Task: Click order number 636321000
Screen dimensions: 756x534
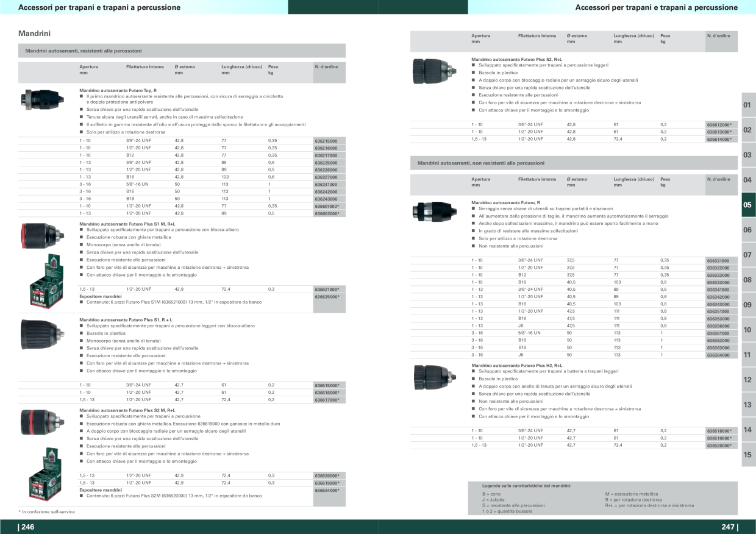Action: [718, 261]
